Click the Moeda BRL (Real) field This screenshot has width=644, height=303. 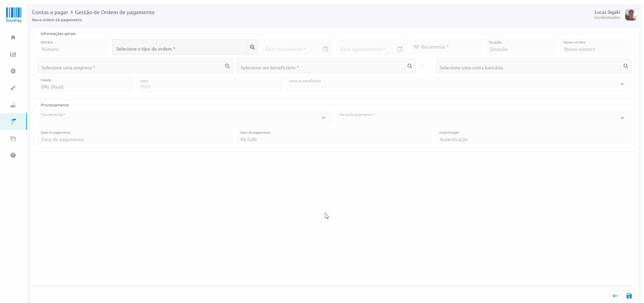coord(86,85)
